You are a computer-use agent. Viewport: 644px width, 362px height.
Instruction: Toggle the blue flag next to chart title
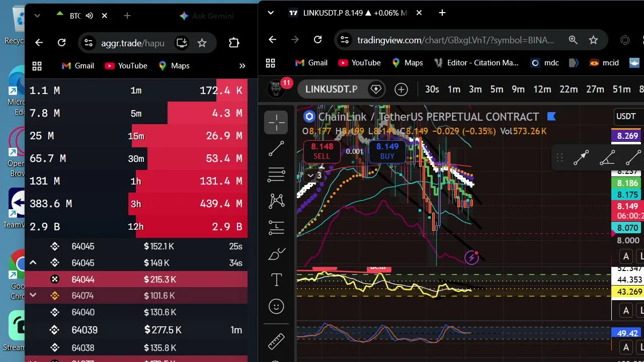coord(551,117)
